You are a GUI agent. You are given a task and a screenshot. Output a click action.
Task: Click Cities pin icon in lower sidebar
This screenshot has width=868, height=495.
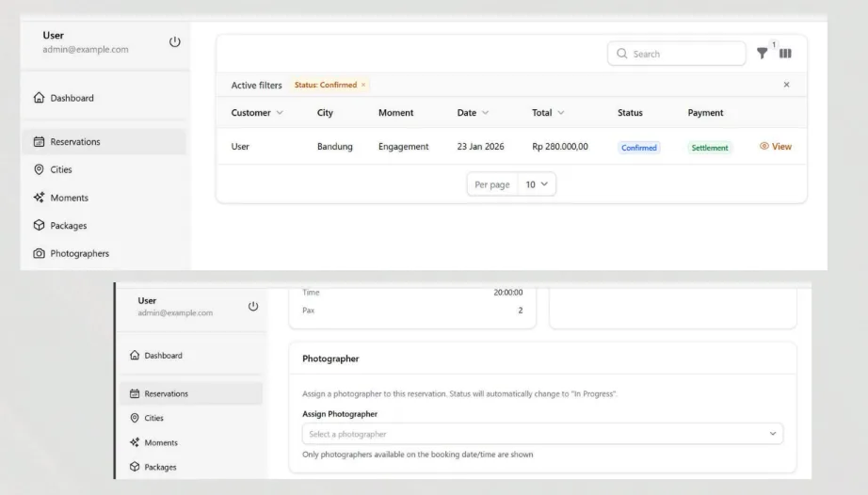(135, 418)
